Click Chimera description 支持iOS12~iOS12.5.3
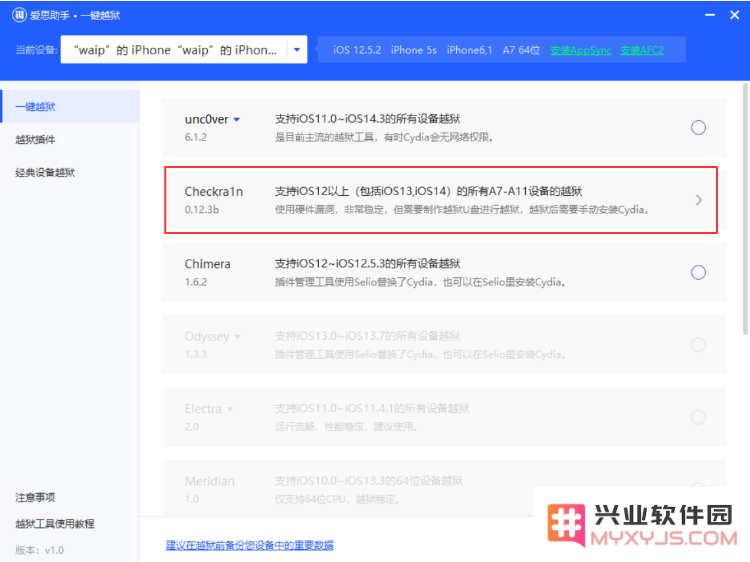Viewport: 750px width, 562px height. [367, 264]
